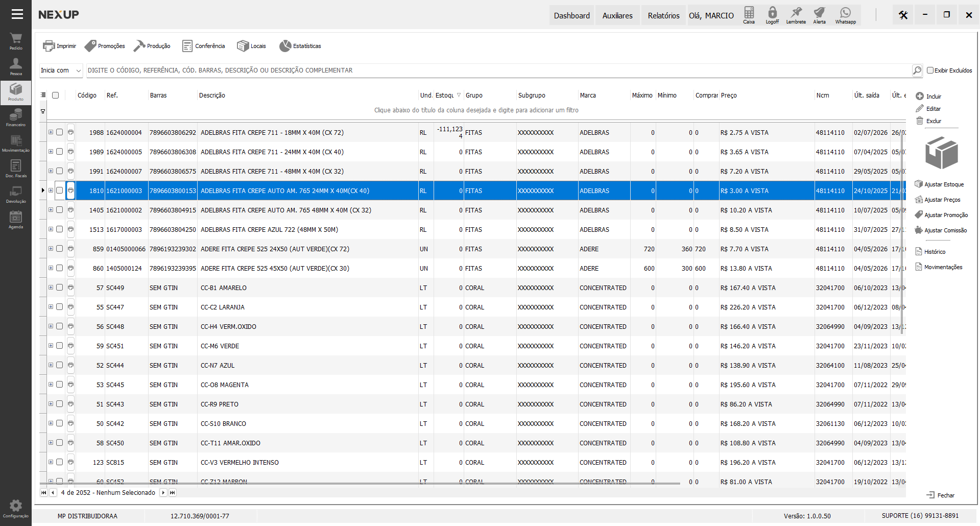The width and height of the screenshot is (980, 526).
Task: Expand the CC-B1 AMARELO row details
Action: (51, 288)
